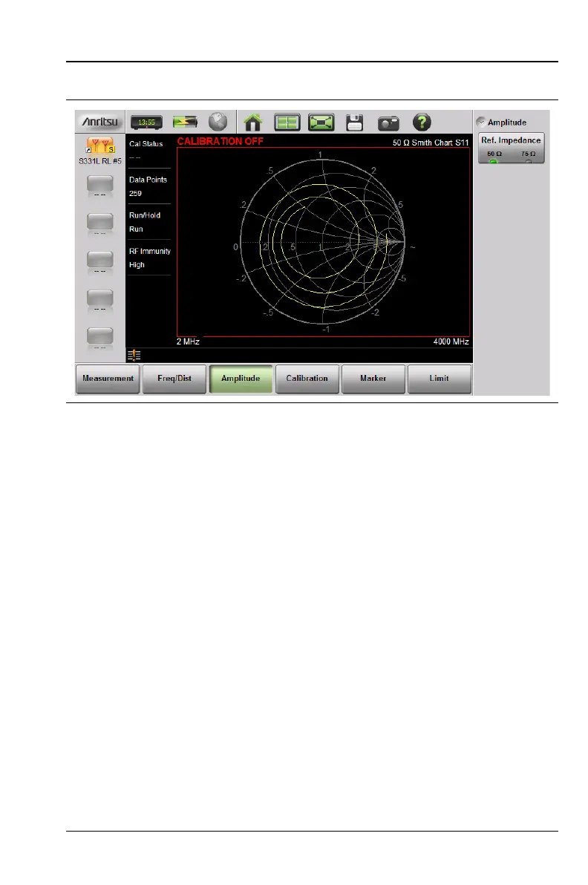This screenshot has height=885, width=588.
Task: Click the marker table icon below the chart
Action: pos(134,355)
